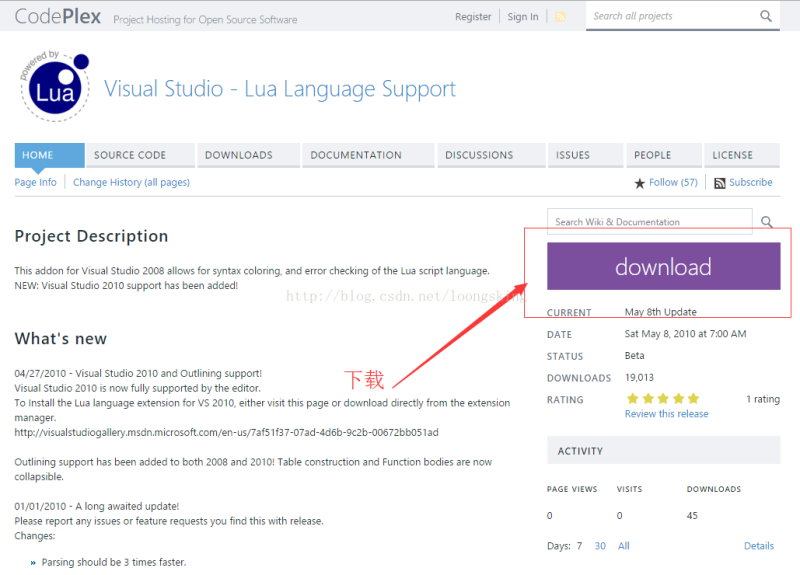Click the magnifier icon in project search
This screenshot has height=575, width=800.
pos(766,16)
